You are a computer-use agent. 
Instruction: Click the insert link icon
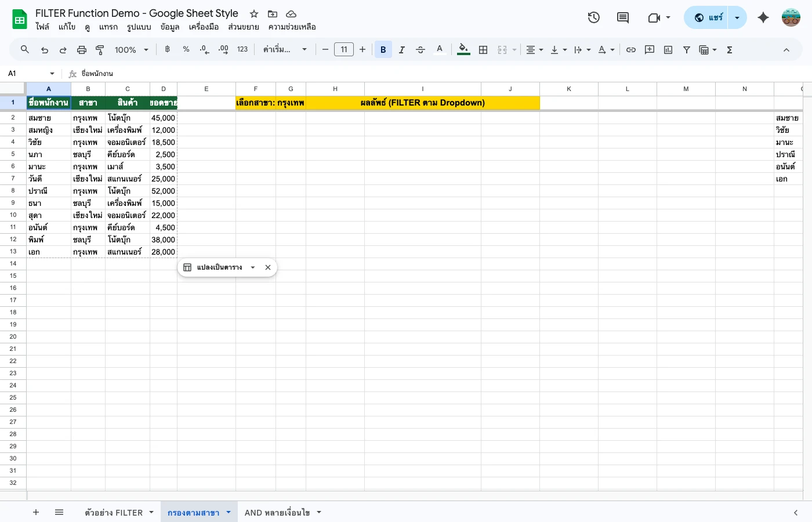point(631,50)
